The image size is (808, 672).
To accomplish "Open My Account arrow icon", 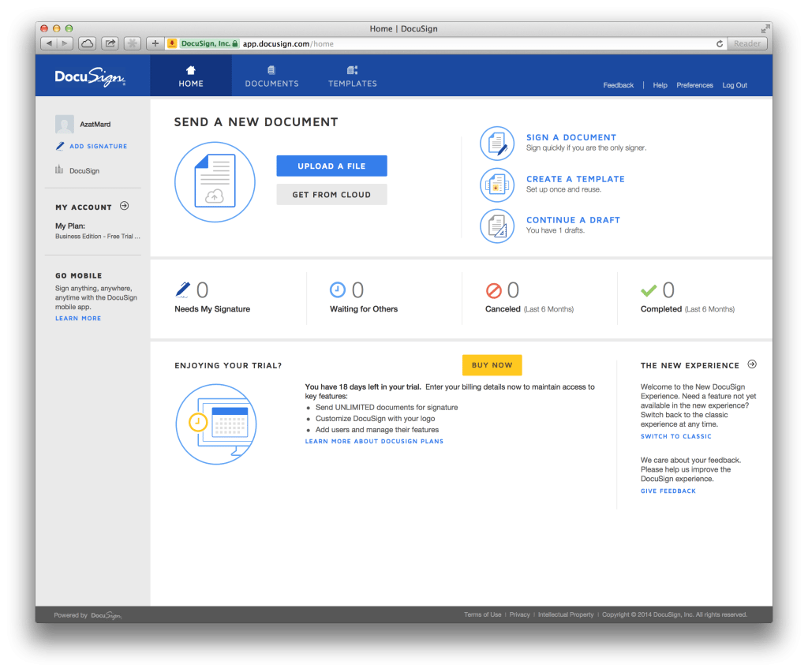I will (x=124, y=206).
